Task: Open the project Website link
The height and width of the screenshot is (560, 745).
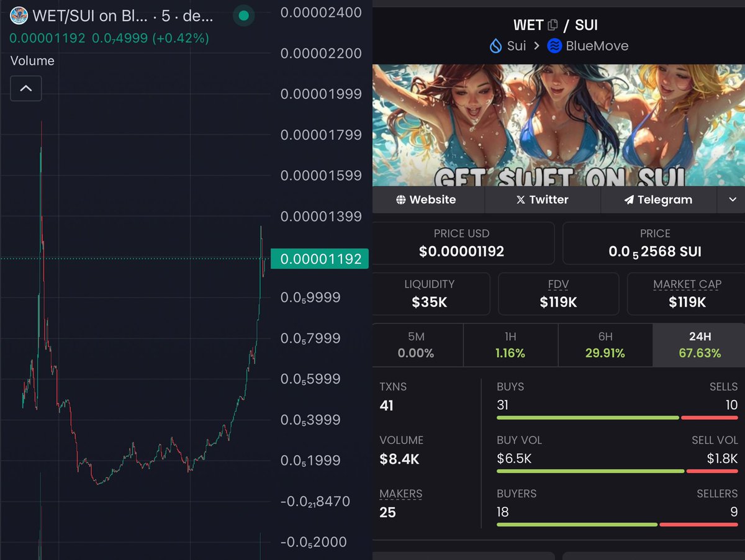Action: pos(426,200)
